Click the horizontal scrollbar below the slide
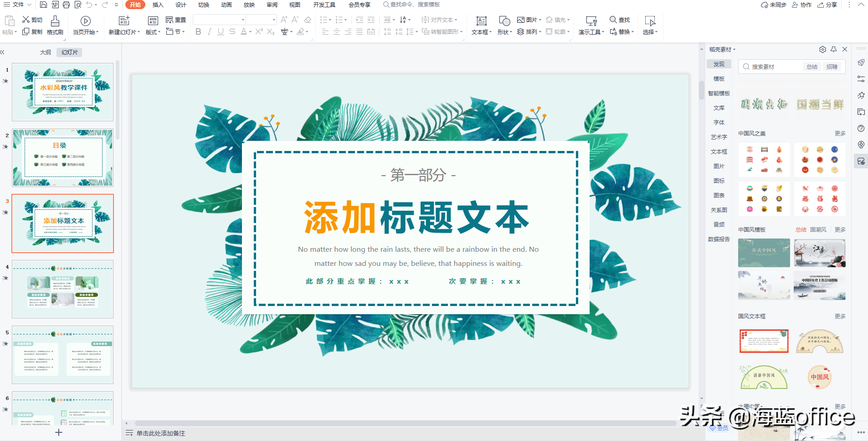Screen dimensions: 868x441 point(406,423)
